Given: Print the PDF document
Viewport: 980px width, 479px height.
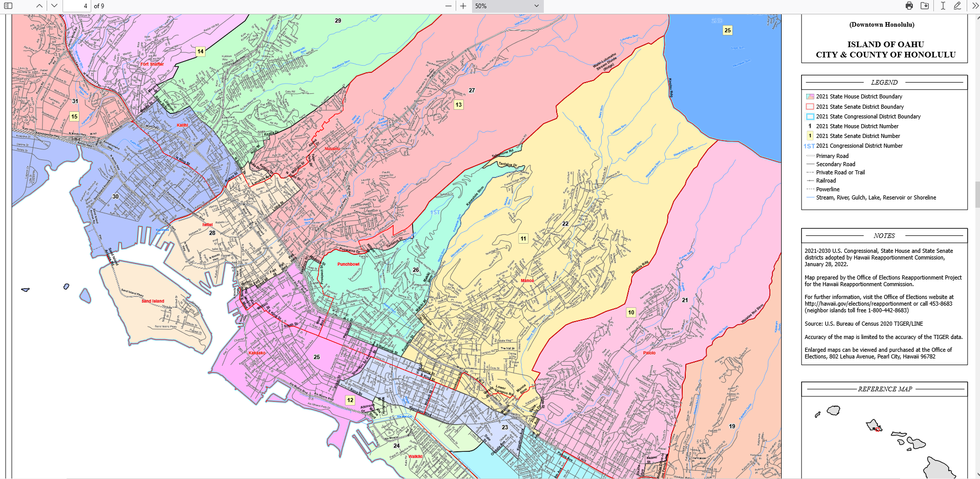Looking at the screenshot, I should [x=909, y=6].
